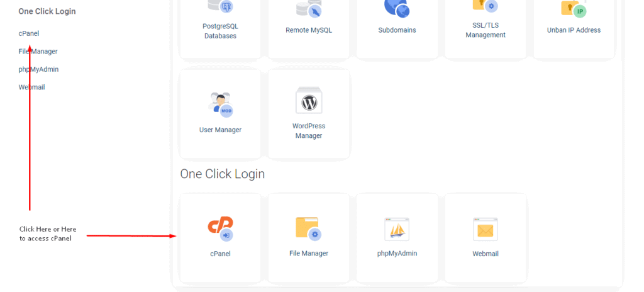
Task: Click the Subdomains globe icon
Action: tap(397, 8)
